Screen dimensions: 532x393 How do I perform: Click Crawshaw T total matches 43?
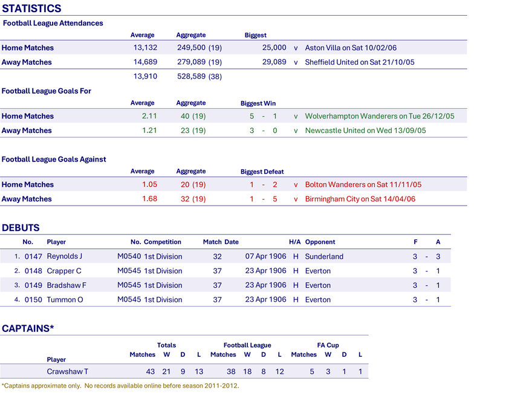click(x=151, y=372)
